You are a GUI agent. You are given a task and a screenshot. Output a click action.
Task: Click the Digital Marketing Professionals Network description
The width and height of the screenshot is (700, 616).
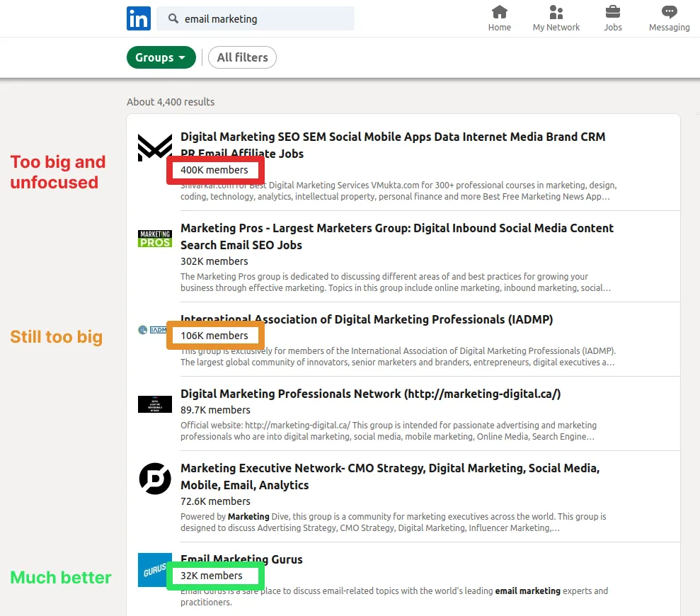[x=389, y=430]
